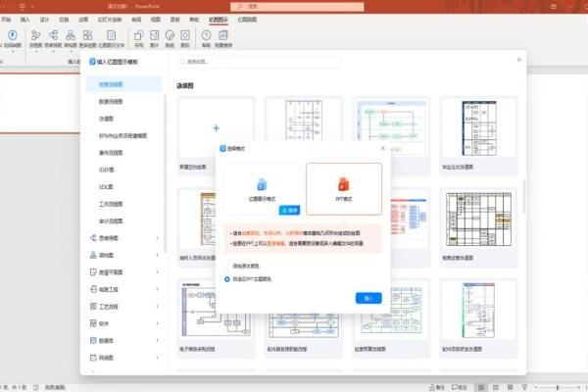Select 泳道图 in the sidebar list

[106, 119]
